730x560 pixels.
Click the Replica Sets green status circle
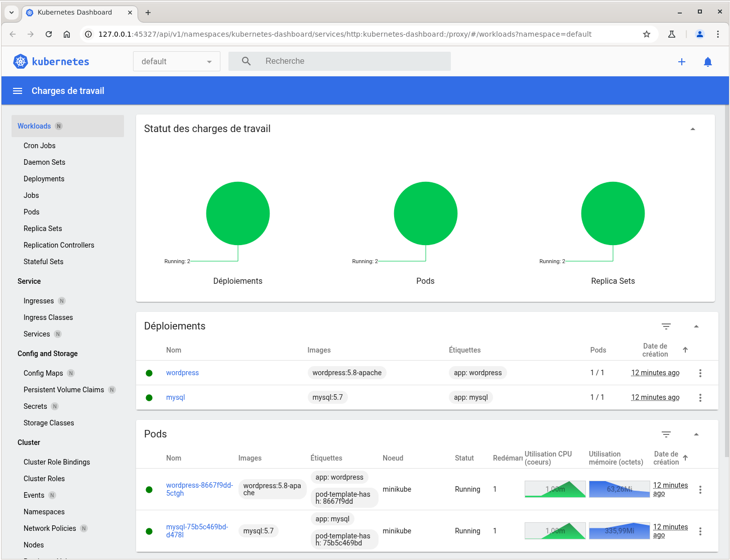click(x=613, y=213)
